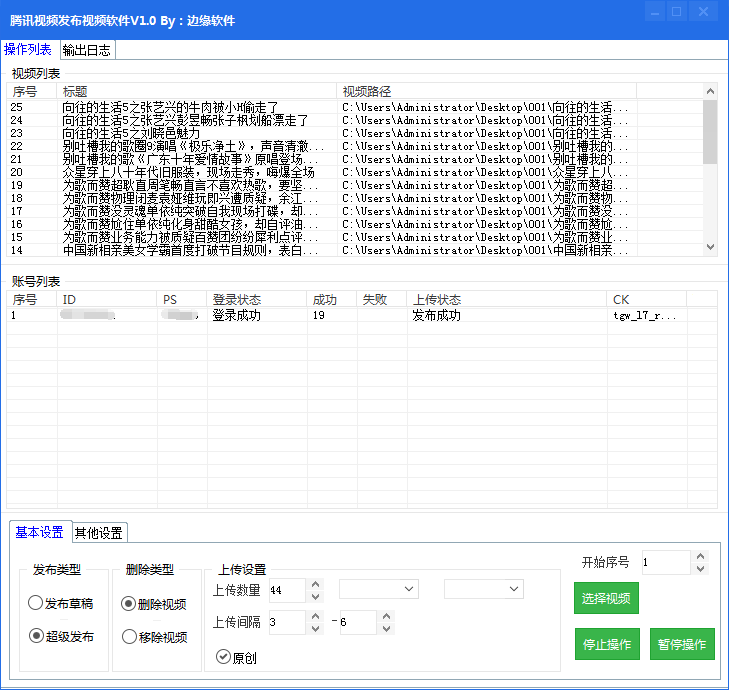Click the account list ID header

(x=106, y=299)
